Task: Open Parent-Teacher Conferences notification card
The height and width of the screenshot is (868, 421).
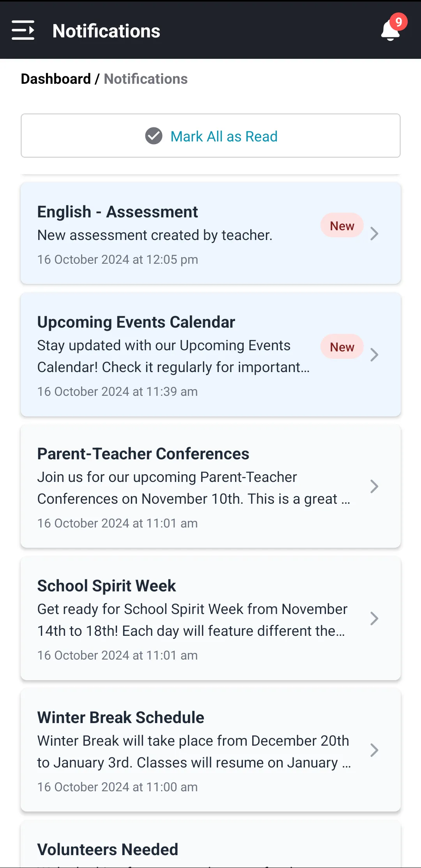Action: [210, 487]
